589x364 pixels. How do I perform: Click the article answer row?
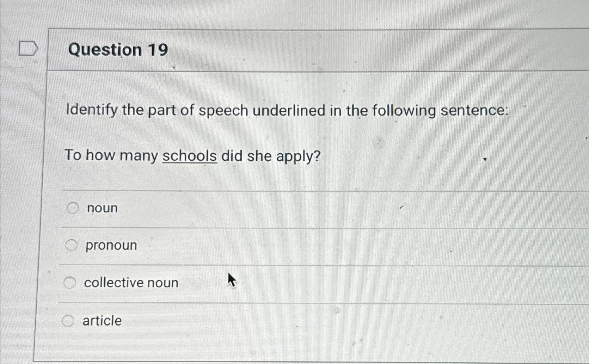(x=211, y=320)
